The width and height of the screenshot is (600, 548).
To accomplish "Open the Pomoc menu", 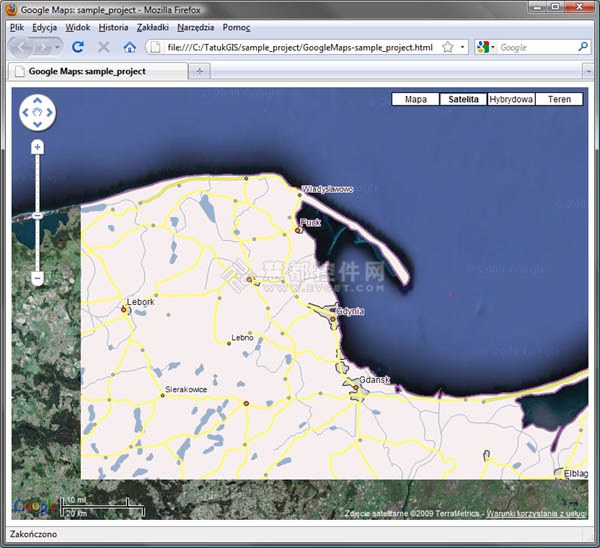I will point(236,28).
